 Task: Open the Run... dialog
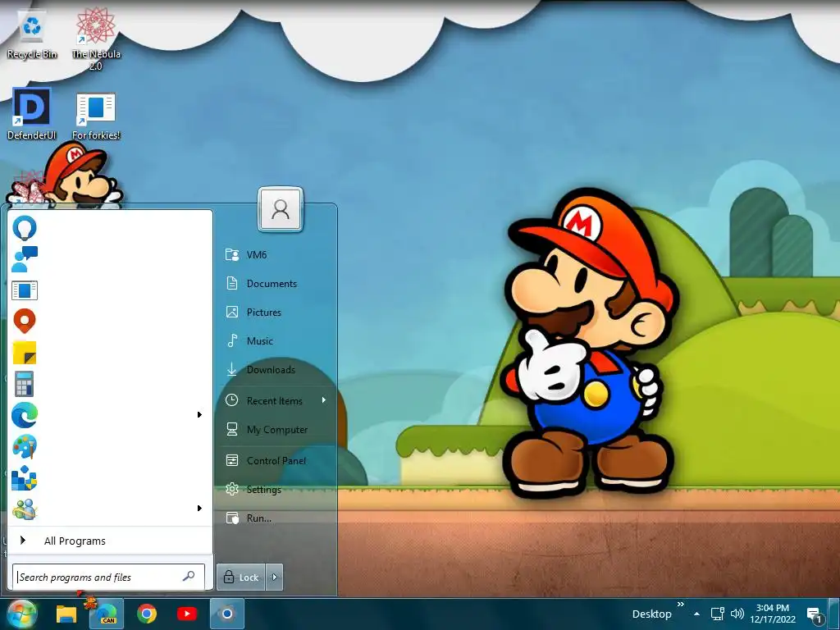[x=276, y=518]
